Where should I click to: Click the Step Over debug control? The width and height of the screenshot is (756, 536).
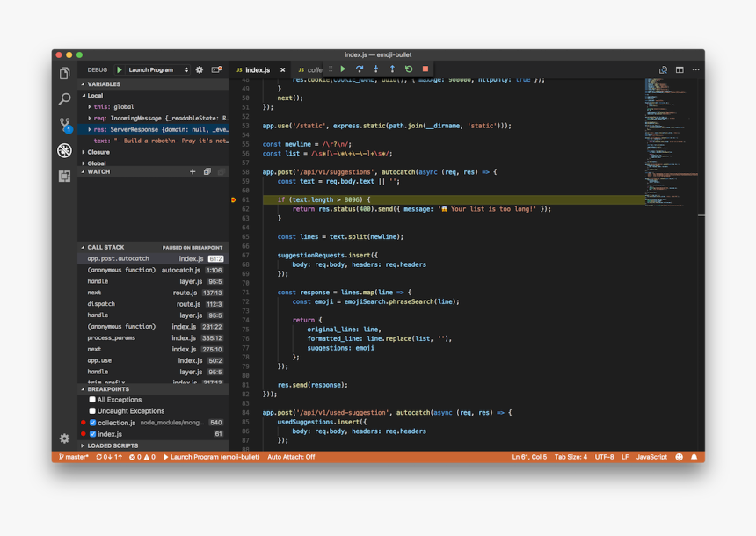pos(360,67)
